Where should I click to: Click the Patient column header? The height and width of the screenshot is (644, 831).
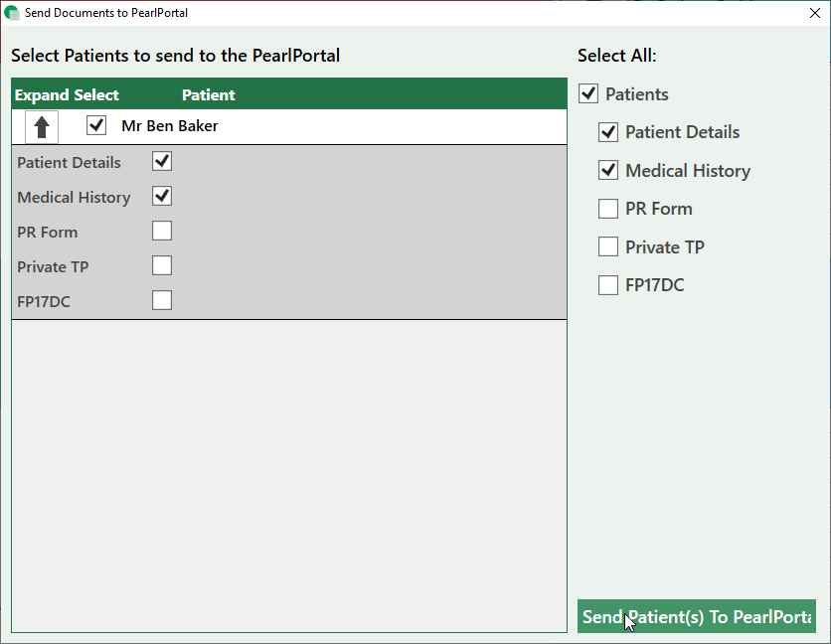(209, 95)
